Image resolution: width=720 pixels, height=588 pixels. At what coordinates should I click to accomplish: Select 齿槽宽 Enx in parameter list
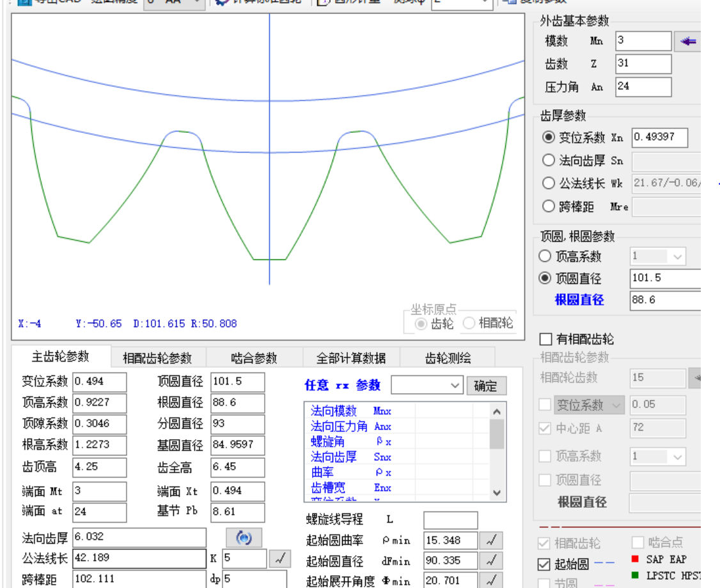[x=351, y=488]
